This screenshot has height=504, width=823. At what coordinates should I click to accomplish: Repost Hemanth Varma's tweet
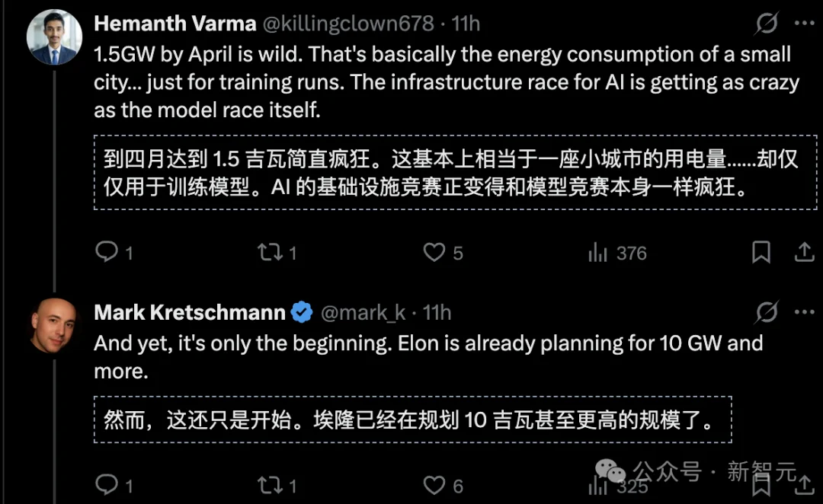coord(271,253)
